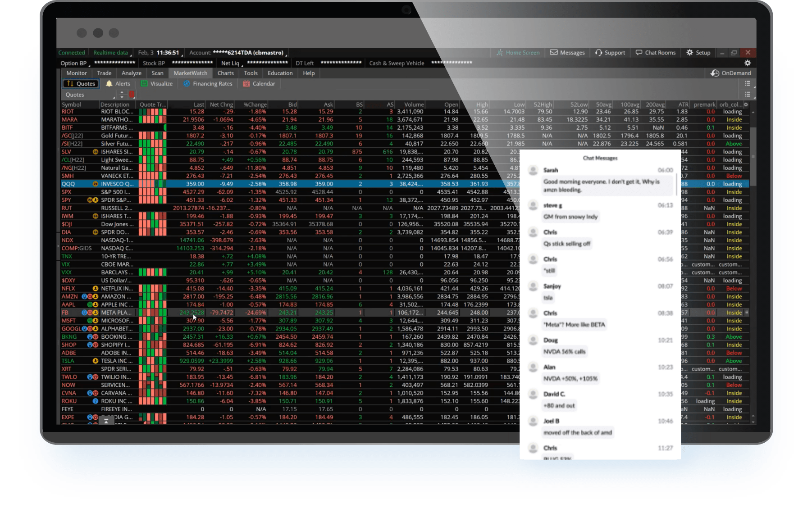Click Doug's 'NVDA 56% calls' message
This screenshot has width=812, height=517.
[x=564, y=351]
